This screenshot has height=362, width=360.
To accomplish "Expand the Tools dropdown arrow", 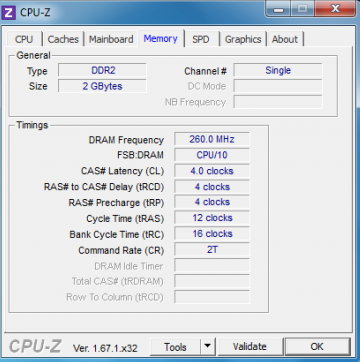I will 208,347.
